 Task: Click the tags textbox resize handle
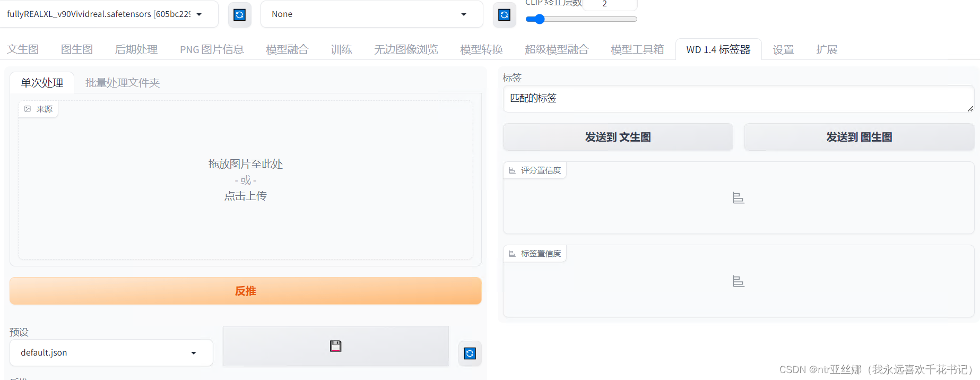pyautogui.click(x=970, y=108)
